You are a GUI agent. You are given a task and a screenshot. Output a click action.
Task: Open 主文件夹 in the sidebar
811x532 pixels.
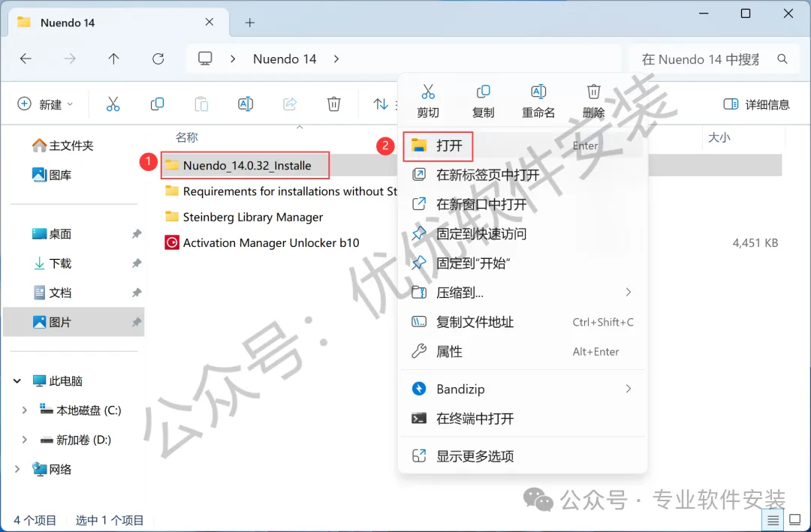(x=62, y=146)
